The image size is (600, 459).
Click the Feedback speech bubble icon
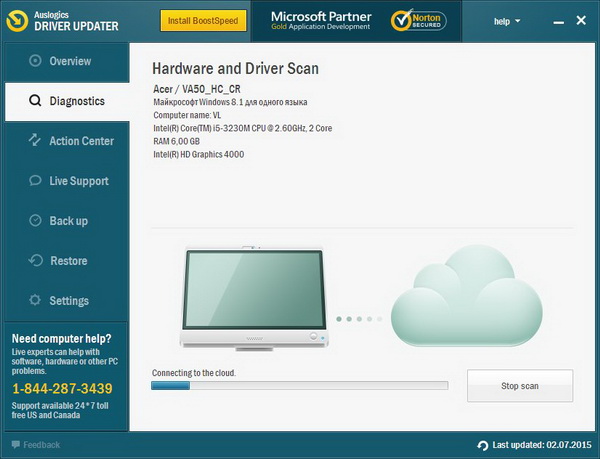click(x=15, y=444)
